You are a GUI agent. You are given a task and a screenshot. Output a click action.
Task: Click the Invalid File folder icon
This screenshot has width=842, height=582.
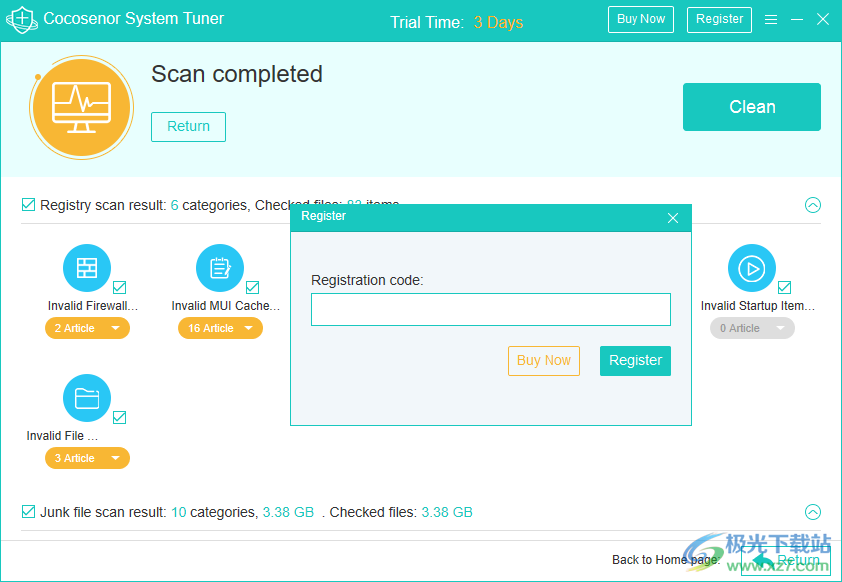click(x=87, y=399)
